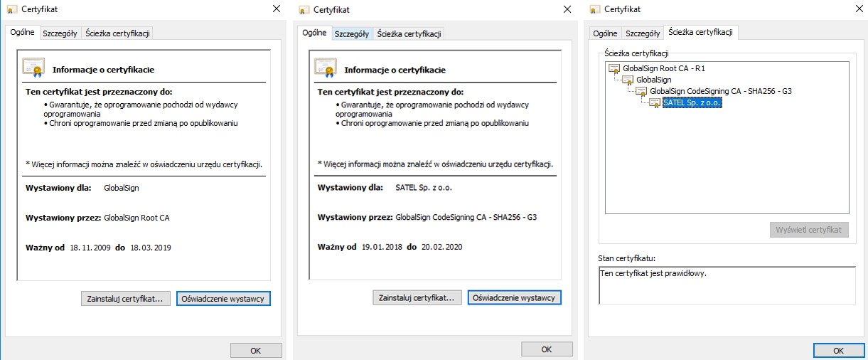This screenshot has width=868, height=360.
Task: Click Oświadczenie wystawcy button in middle window
Action: [x=515, y=297]
